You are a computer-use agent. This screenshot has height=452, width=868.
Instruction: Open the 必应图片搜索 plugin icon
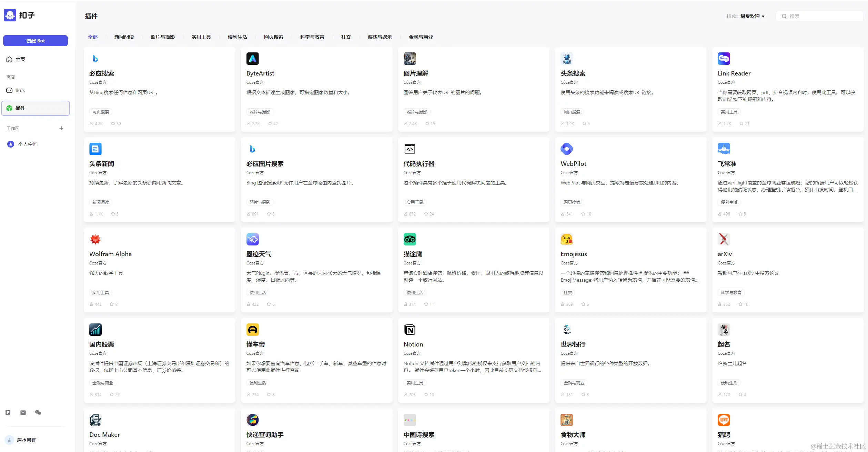coord(253,149)
